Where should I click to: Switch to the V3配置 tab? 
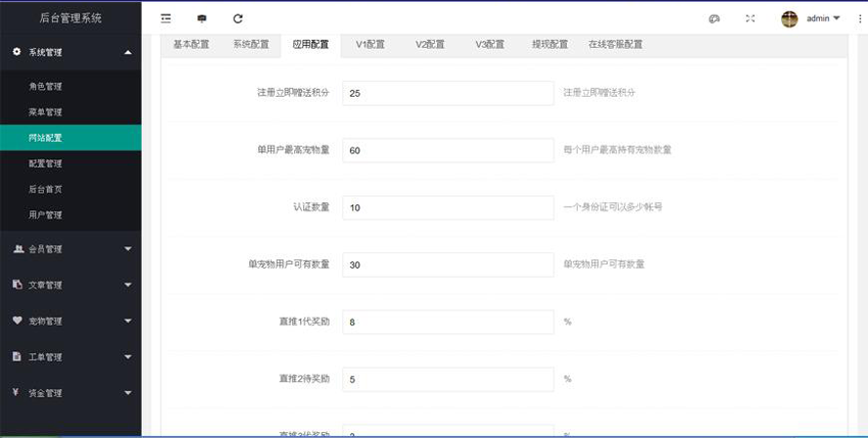pos(490,44)
